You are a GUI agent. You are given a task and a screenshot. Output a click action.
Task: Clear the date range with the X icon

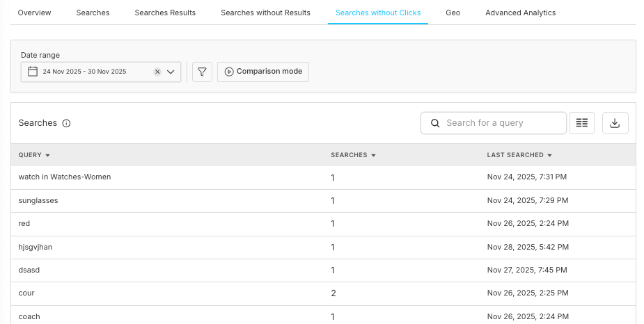click(x=157, y=72)
